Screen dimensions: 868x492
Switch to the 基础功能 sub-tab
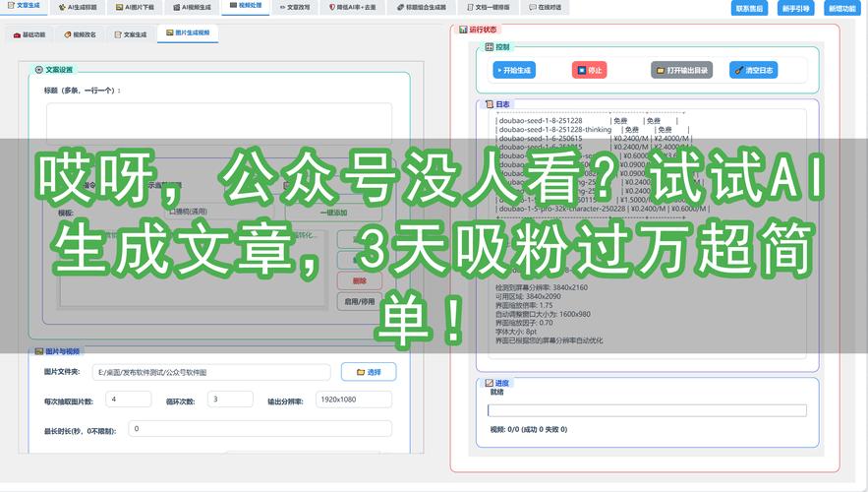(x=32, y=34)
